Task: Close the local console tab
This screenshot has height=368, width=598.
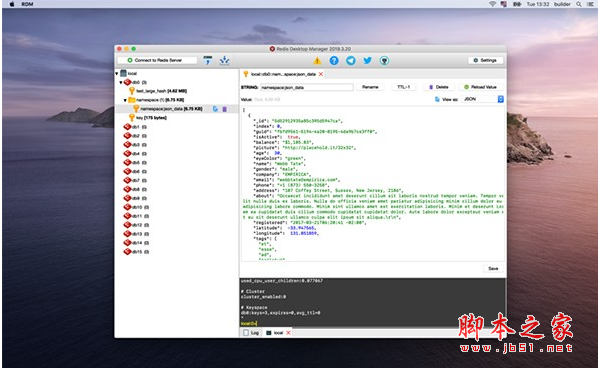Action: [288, 333]
